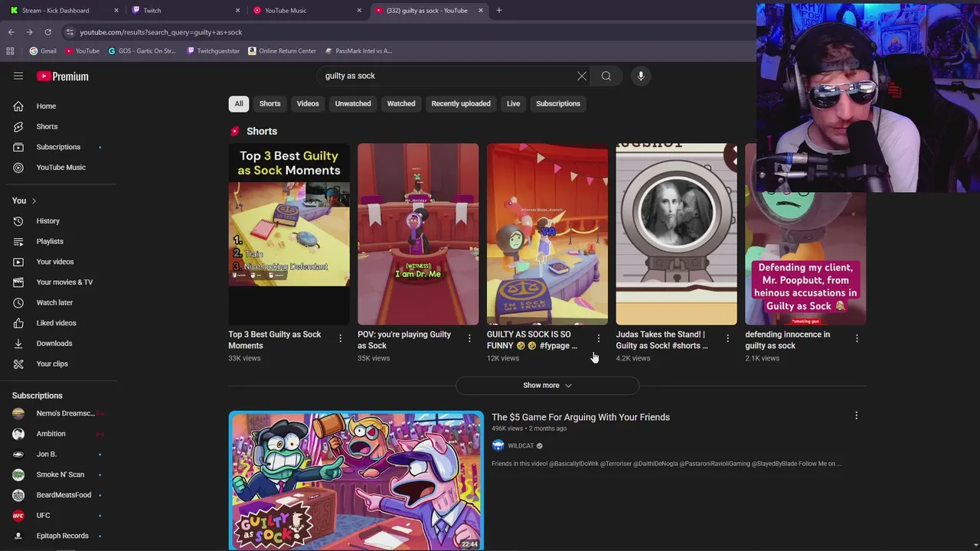Image resolution: width=980 pixels, height=551 pixels.
Task: Click the address bar URL field
Action: [406, 32]
